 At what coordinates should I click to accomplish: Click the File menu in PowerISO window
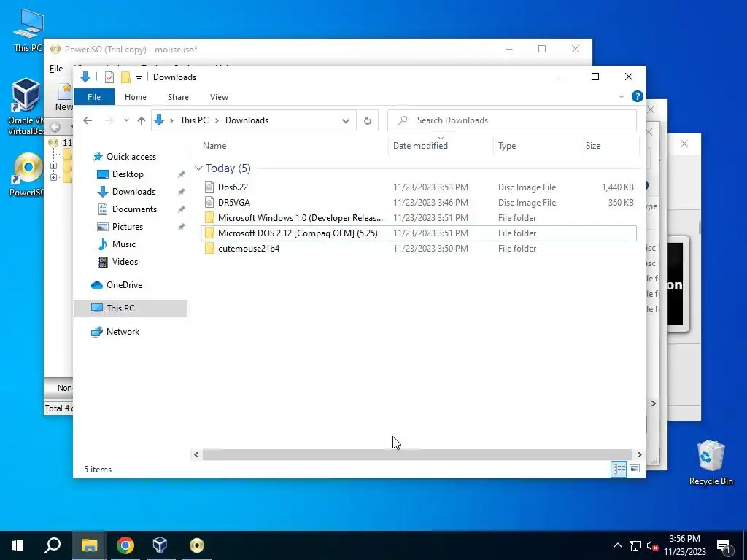(x=56, y=69)
